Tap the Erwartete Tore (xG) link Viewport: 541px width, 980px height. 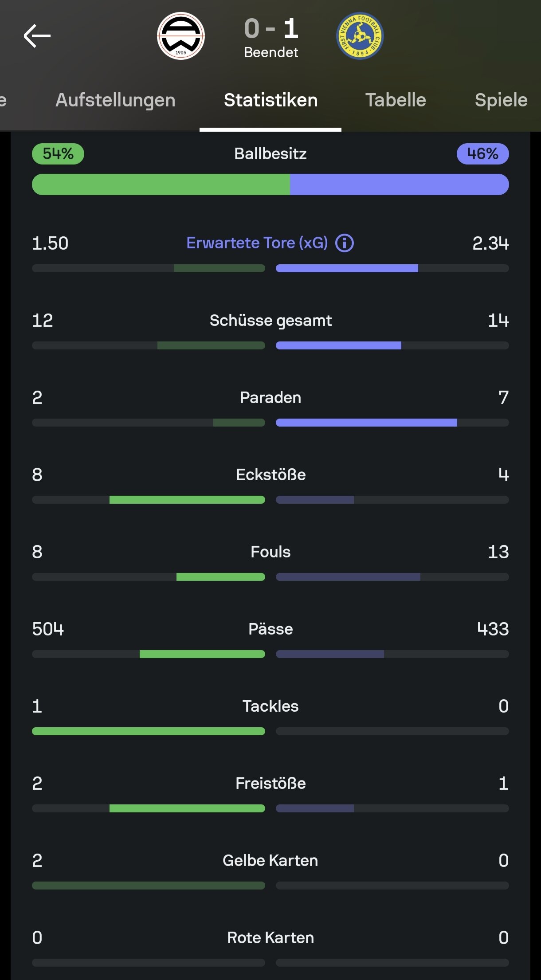click(x=257, y=243)
